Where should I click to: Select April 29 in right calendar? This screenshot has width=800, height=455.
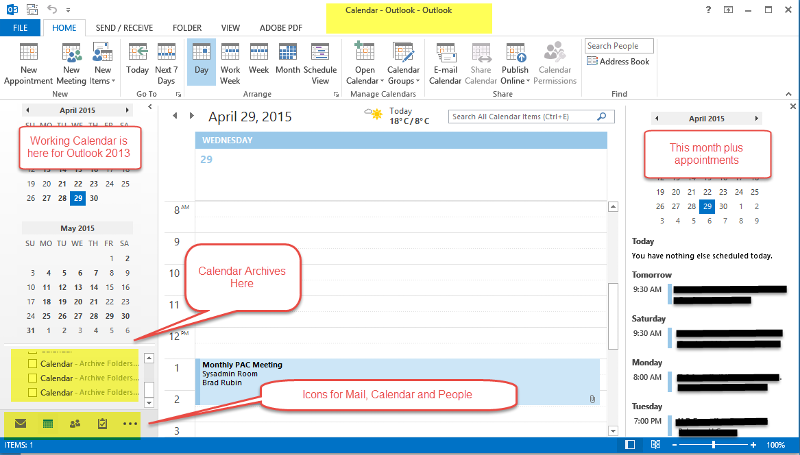click(707, 206)
